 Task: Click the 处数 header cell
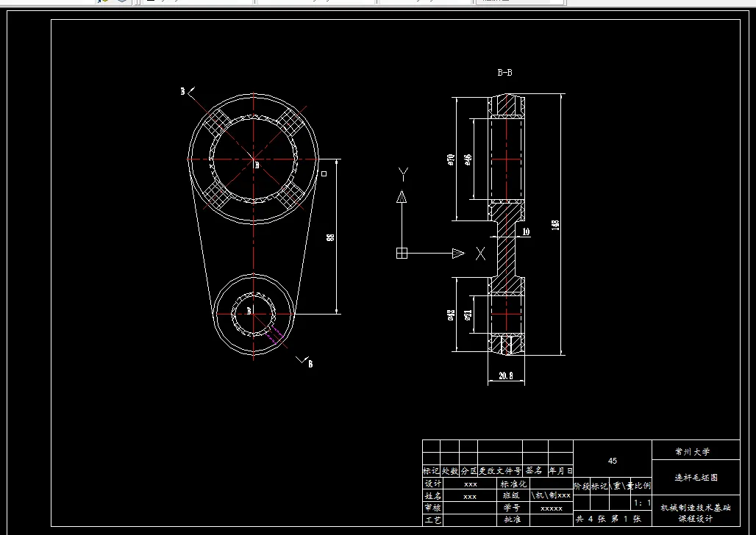point(449,471)
